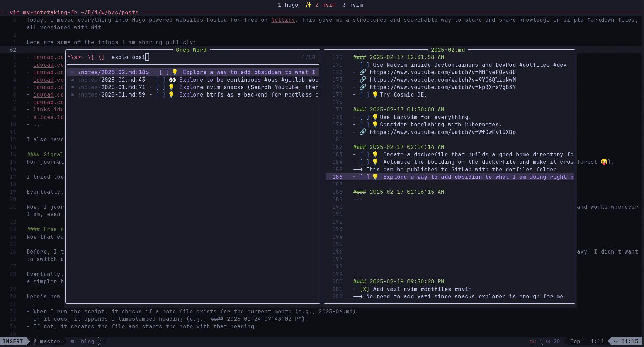Toggle checkbox in 'Explore btrfs as a backend' result
The height and width of the screenshot is (347, 644).
161,94
